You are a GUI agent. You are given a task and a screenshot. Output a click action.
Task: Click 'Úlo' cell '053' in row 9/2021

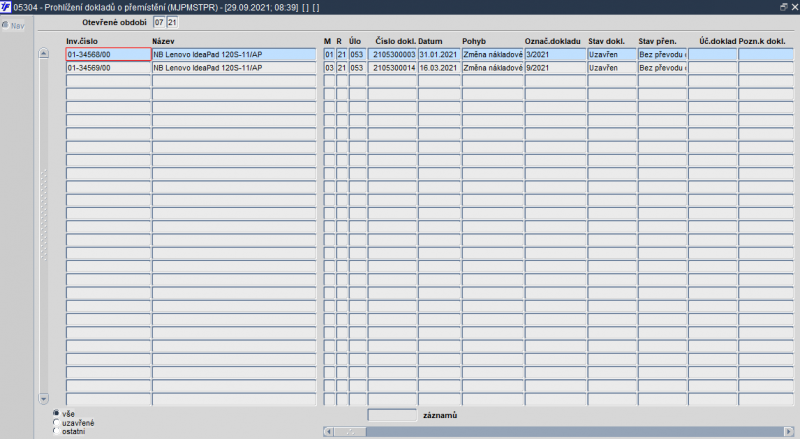point(357,68)
